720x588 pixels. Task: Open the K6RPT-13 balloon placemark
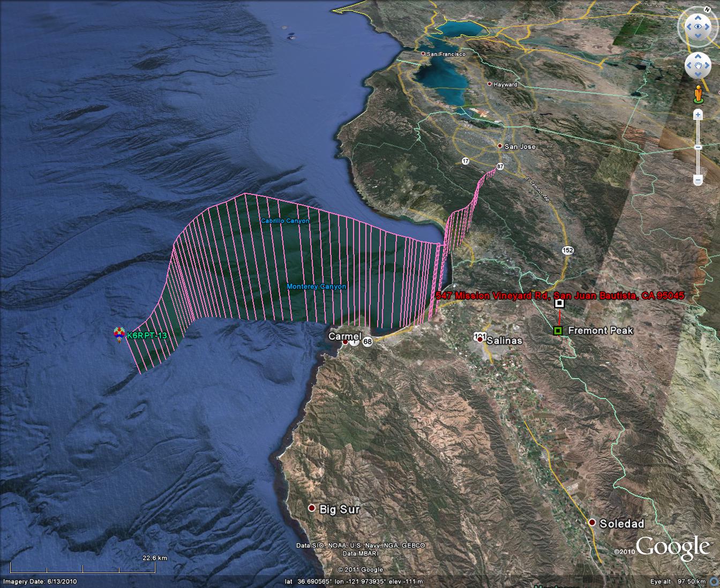119,334
